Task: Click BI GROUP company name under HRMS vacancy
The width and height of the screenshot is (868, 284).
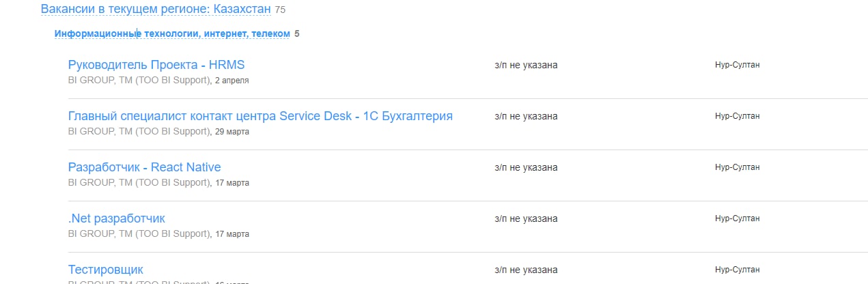Action: tap(139, 81)
